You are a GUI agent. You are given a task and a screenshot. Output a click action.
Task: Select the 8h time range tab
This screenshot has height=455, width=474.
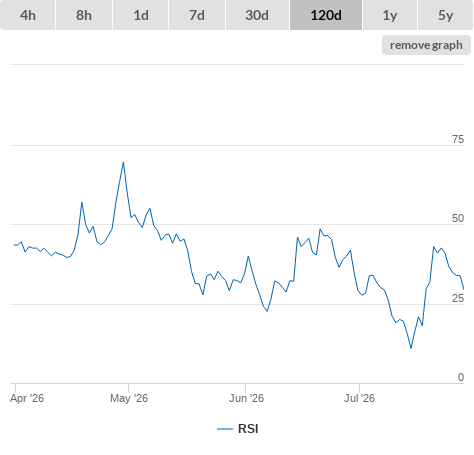coord(84,15)
